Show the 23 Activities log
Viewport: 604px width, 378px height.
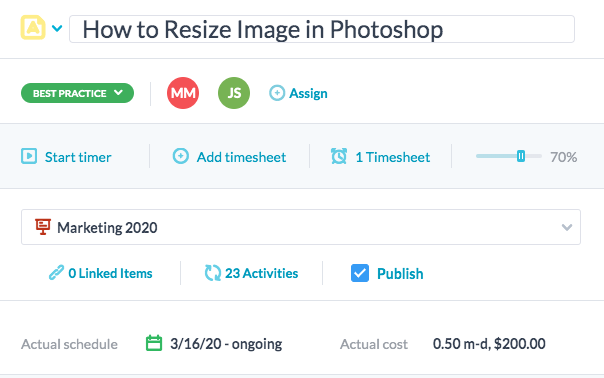click(252, 273)
